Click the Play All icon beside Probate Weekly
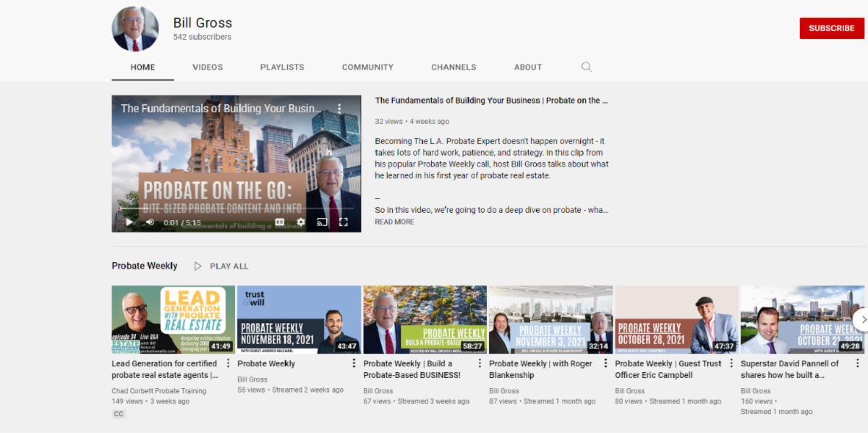Image resolution: width=868 pixels, height=433 pixels. pos(198,266)
